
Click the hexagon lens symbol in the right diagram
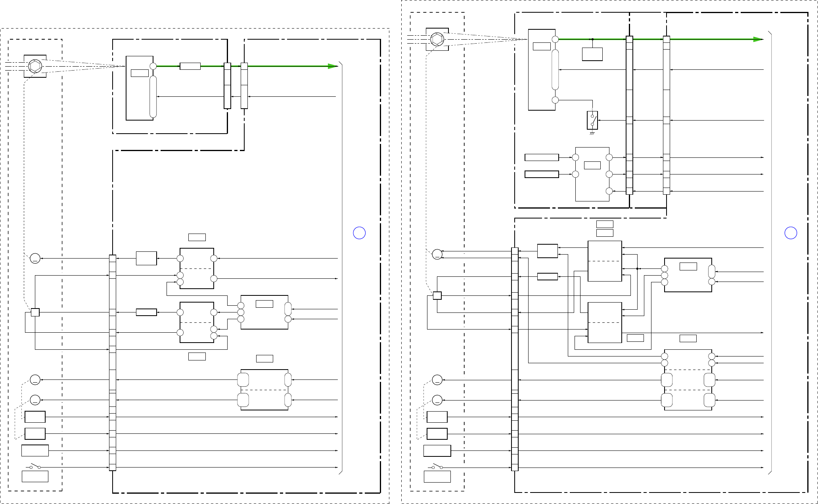tap(437, 39)
